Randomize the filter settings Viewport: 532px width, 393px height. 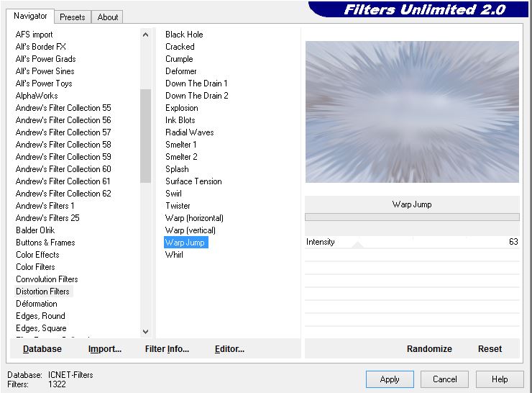click(429, 349)
